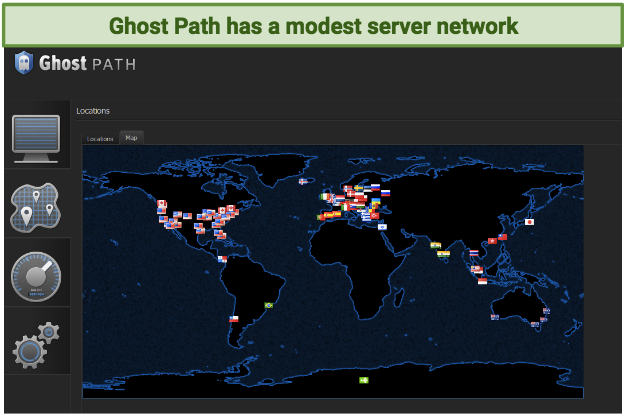Select the Taiwan flag marker
This screenshot has height=417, width=627.
point(502,237)
